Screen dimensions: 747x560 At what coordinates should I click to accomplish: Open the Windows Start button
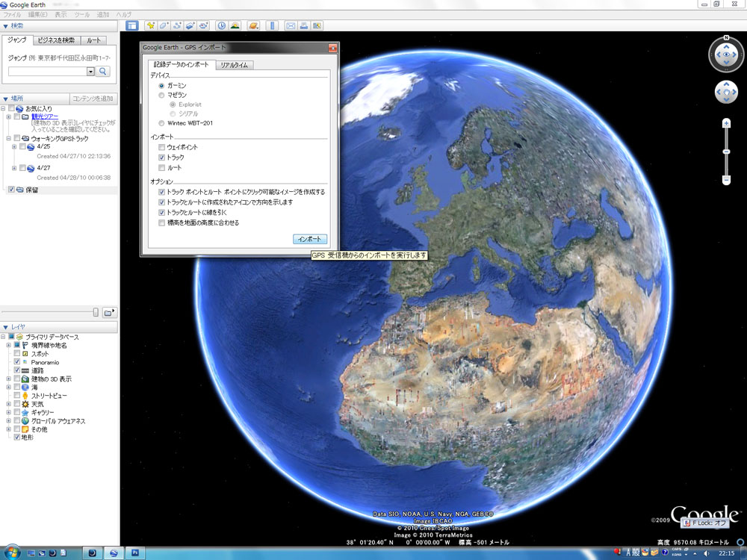12,553
